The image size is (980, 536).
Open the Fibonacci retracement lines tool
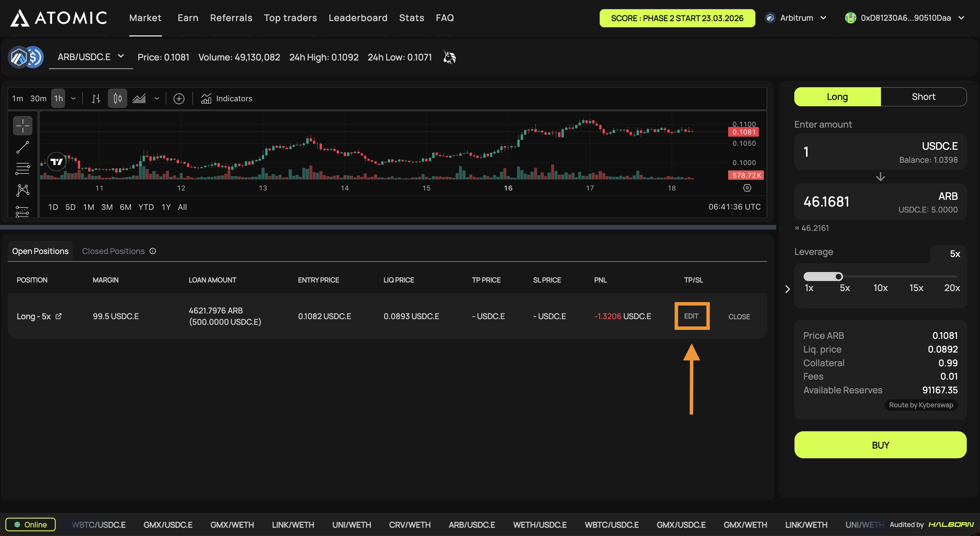22,168
